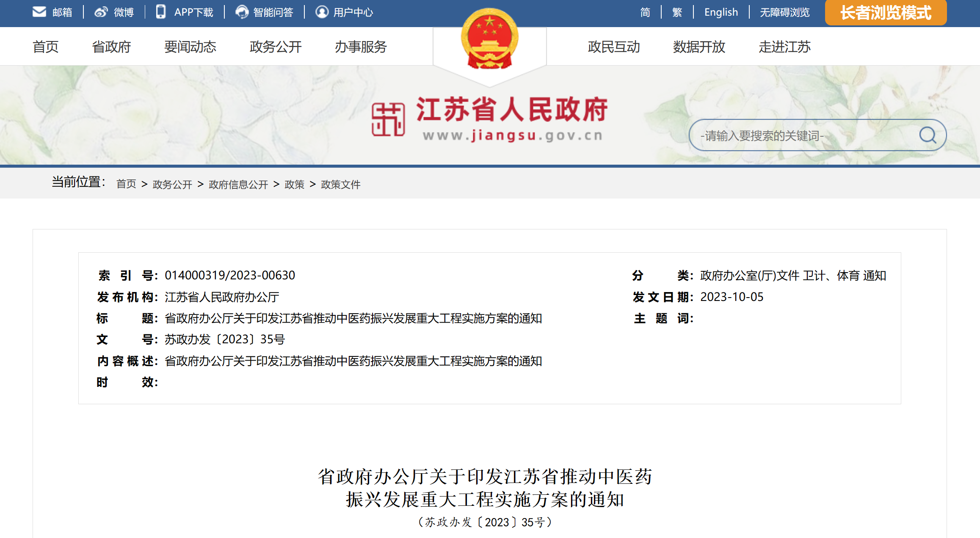Click the user center avatar icon

(322, 12)
